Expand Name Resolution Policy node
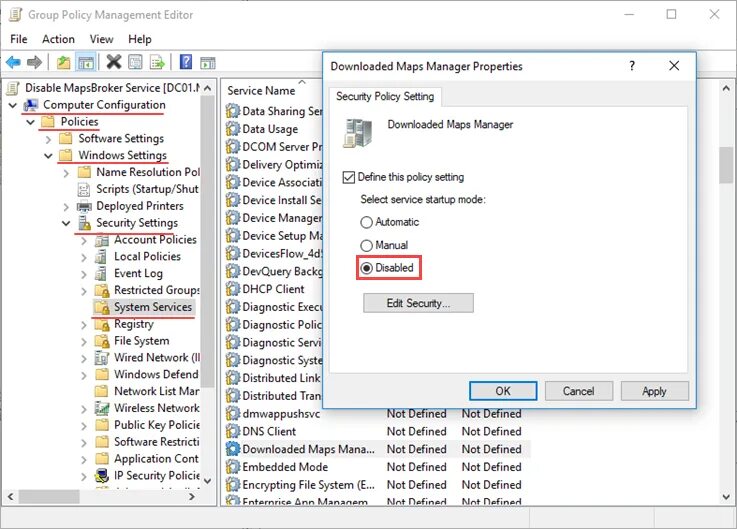This screenshot has width=737, height=529. pos(66,173)
